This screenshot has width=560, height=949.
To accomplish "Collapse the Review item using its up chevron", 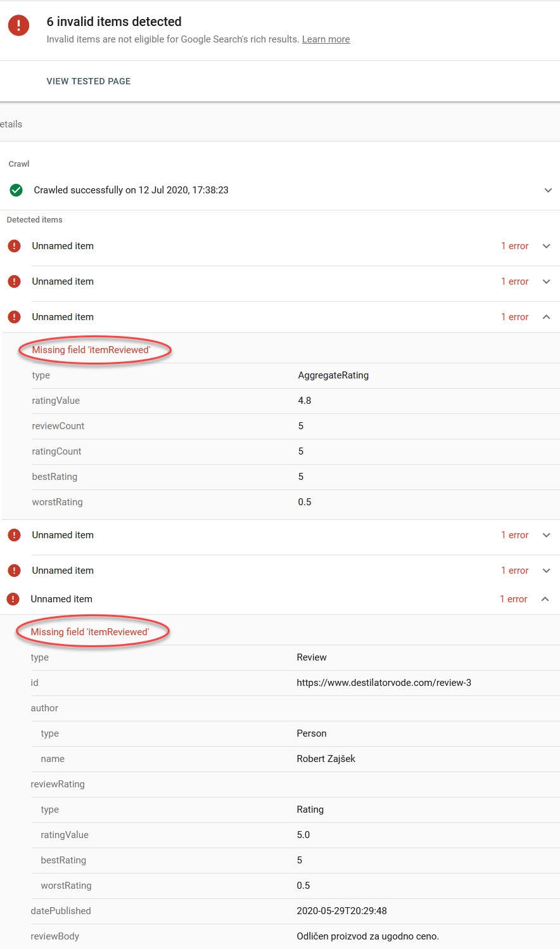I will click(x=545, y=599).
